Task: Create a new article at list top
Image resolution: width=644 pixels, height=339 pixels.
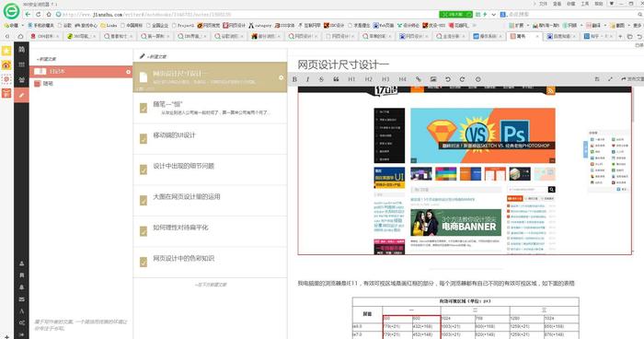Action: tap(154, 56)
